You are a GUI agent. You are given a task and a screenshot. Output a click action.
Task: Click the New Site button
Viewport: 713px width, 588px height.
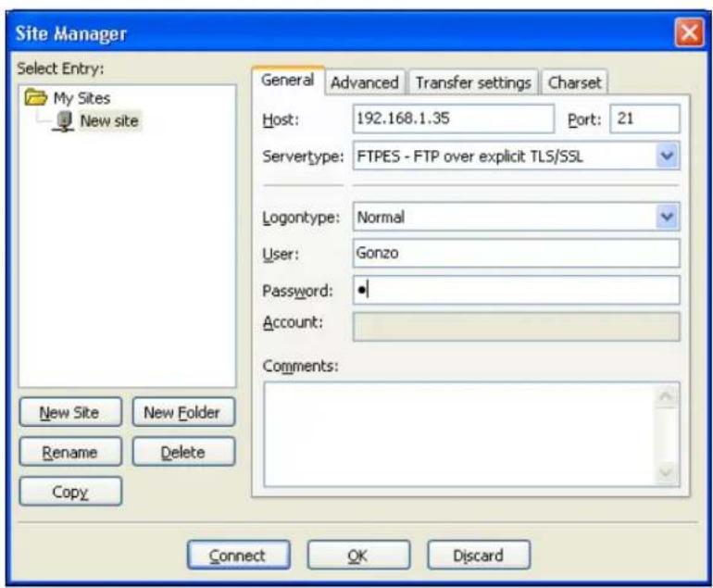click(70, 412)
